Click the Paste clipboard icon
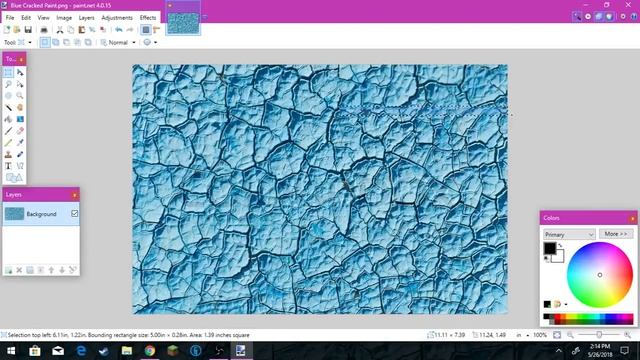This screenshot has width=640, height=360. click(82, 30)
